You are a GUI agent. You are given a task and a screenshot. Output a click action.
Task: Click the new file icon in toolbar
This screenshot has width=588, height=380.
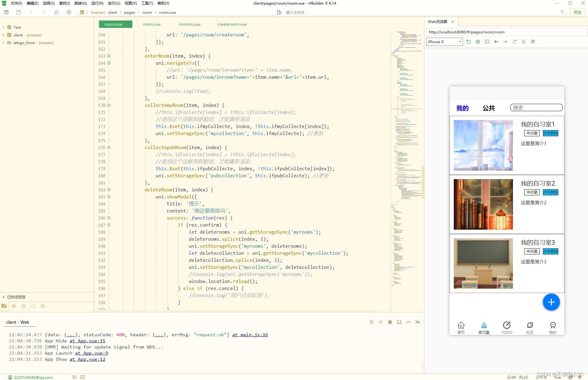pyautogui.click(x=6, y=12)
